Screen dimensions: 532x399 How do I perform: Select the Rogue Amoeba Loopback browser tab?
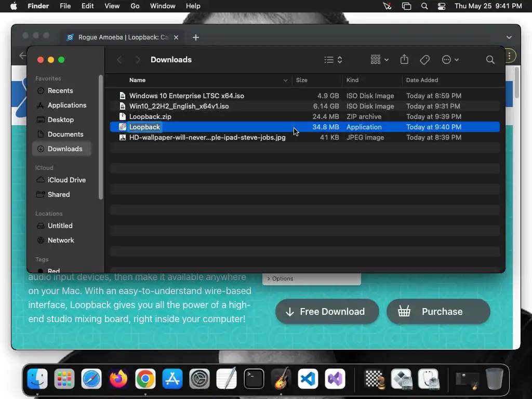click(123, 37)
